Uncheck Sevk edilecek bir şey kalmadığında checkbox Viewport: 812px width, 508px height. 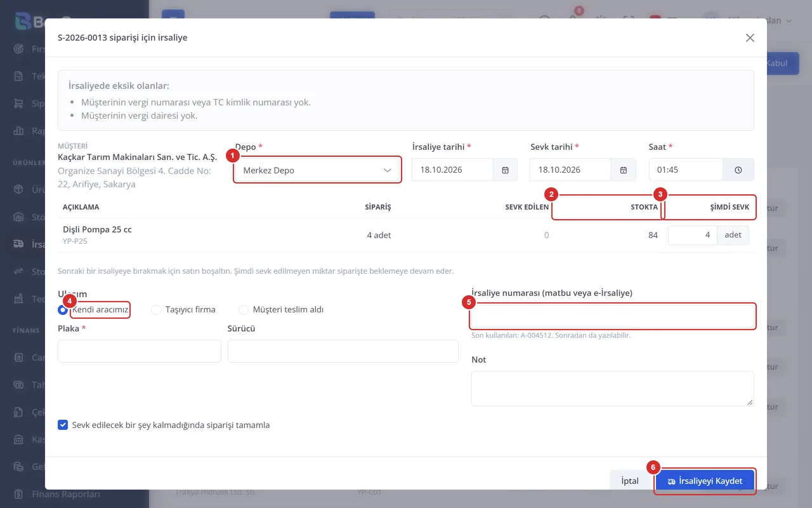pos(63,425)
